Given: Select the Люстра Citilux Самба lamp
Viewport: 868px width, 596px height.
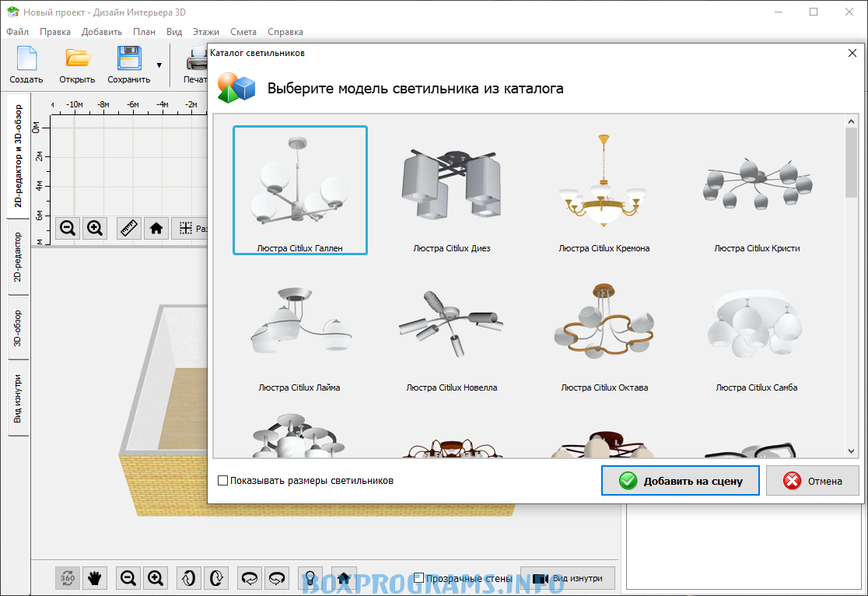Looking at the screenshot, I should pos(757,337).
